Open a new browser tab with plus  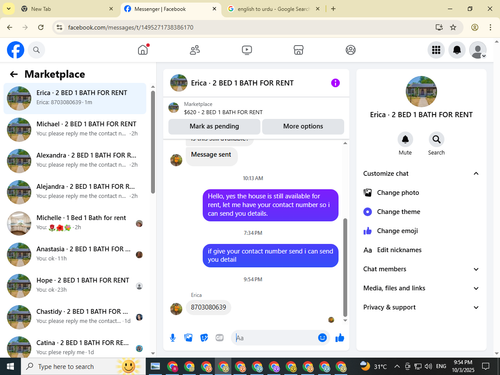click(333, 9)
